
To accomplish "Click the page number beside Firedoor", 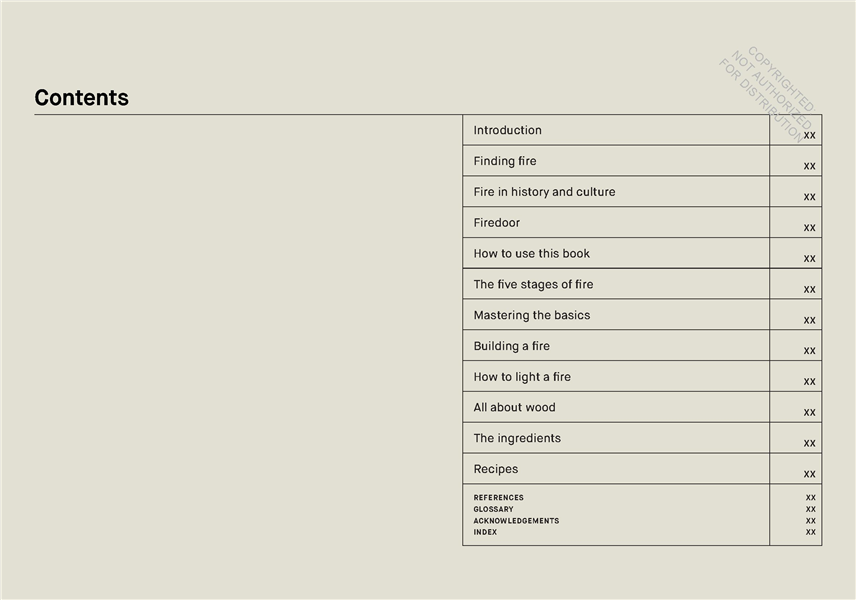I will (x=809, y=228).
